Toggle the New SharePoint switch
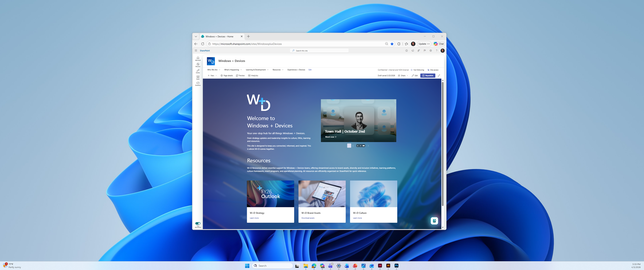644x270 pixels. (x=198, y=223)
